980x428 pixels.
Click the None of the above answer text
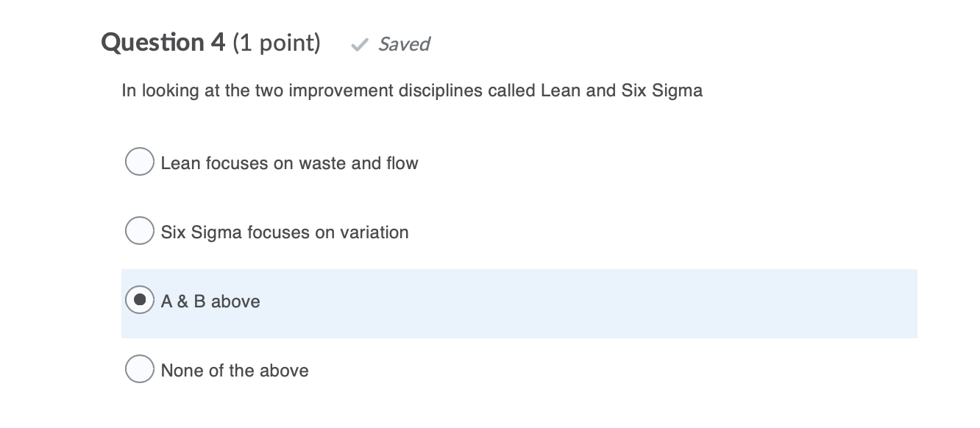234,371
